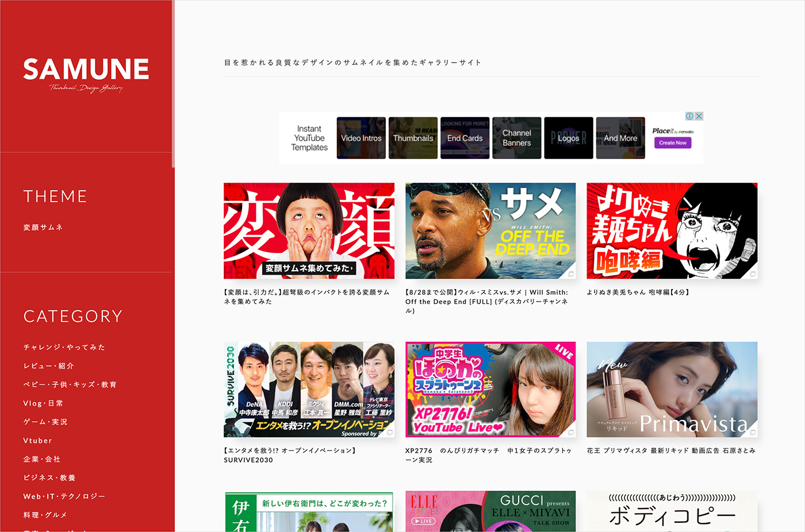Open the 変顔サムネ theme link
The height and width of the screenshot is (532, 805).
click(43, 228)
